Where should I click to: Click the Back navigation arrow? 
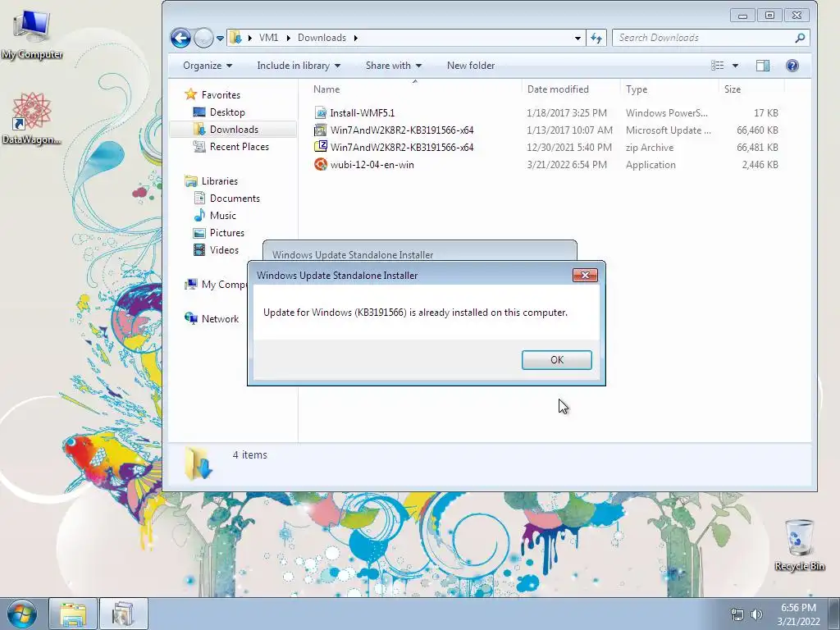point(180,38)
